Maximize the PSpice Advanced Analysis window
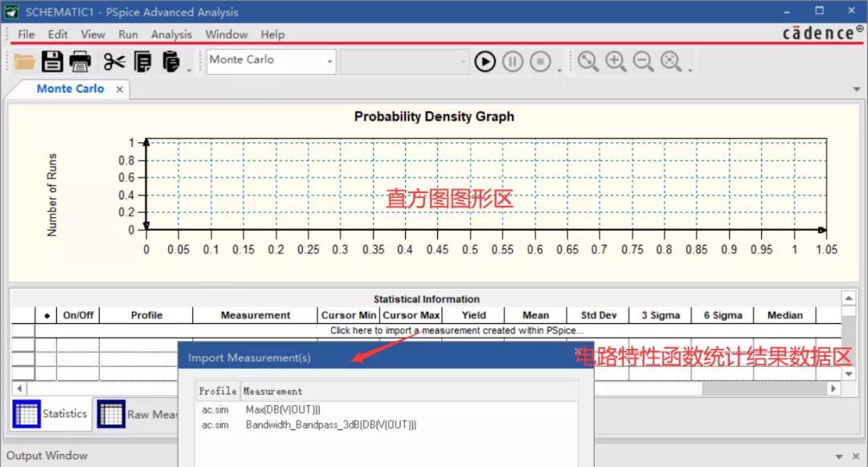 point(819,11)
